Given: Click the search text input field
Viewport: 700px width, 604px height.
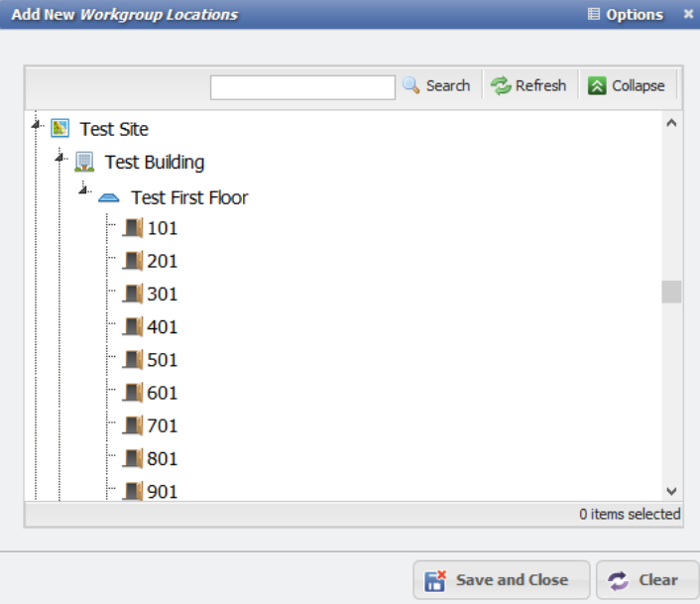Looking at the screenshot, I should click(302, 87).
